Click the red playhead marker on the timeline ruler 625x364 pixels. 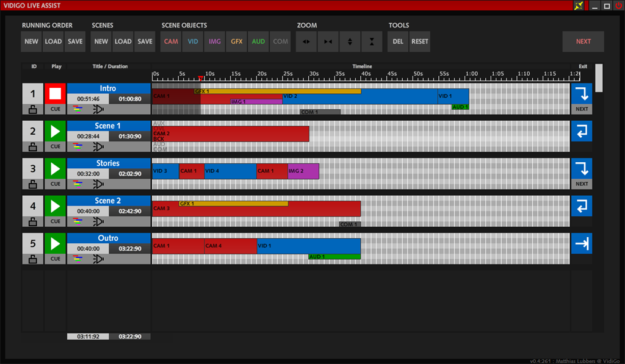pyautogui.click(x=200, y=77)
